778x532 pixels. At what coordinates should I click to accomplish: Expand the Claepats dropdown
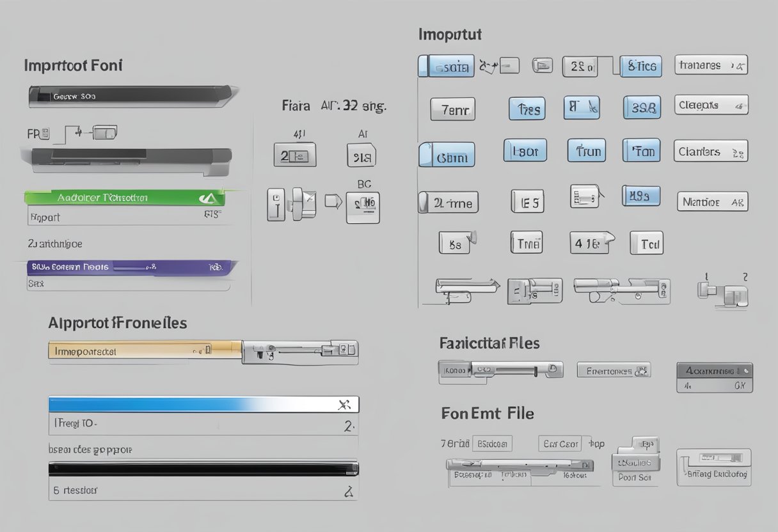(x=711, y=106)
